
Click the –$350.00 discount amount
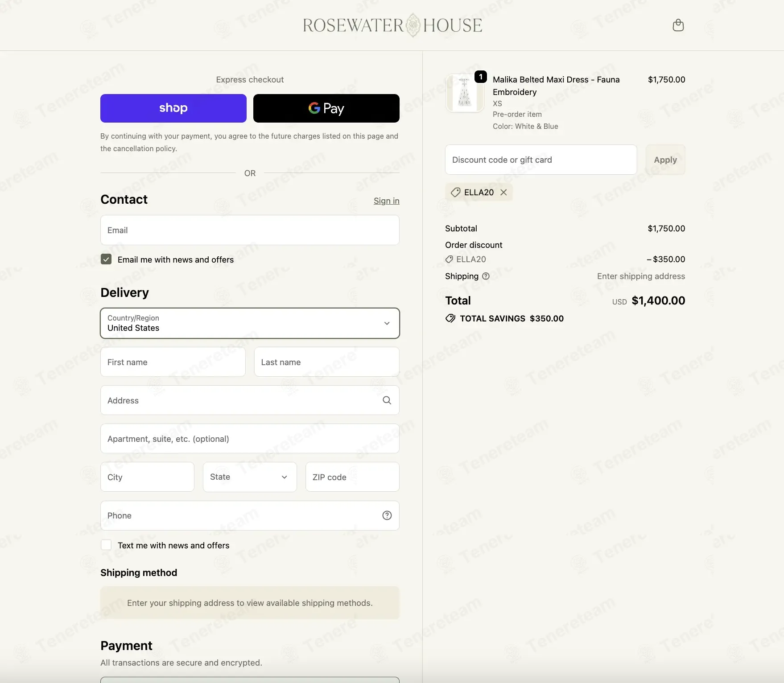(x=666, y=259)
